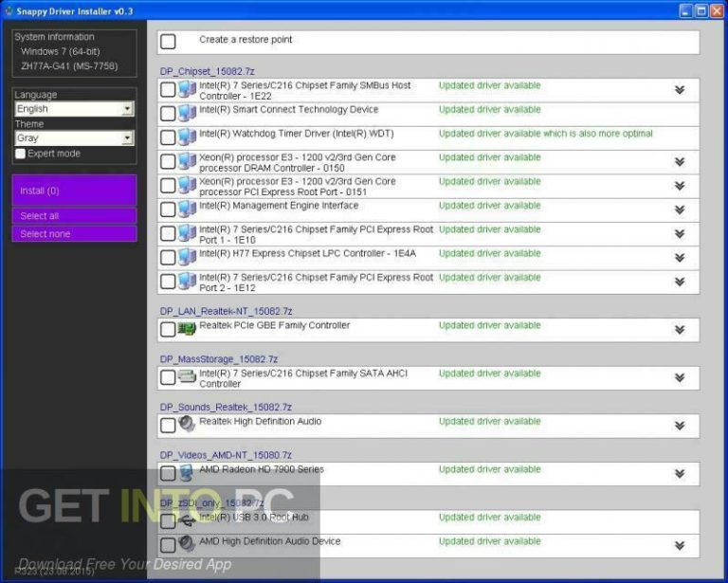Click the Select all button
728x583 pixels.
74,216
